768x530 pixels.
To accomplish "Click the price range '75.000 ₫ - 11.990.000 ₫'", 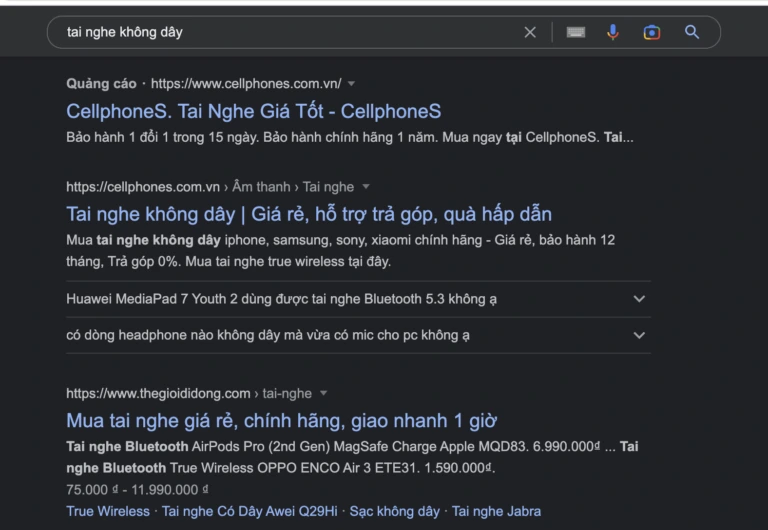I will [x=137, y=490].
